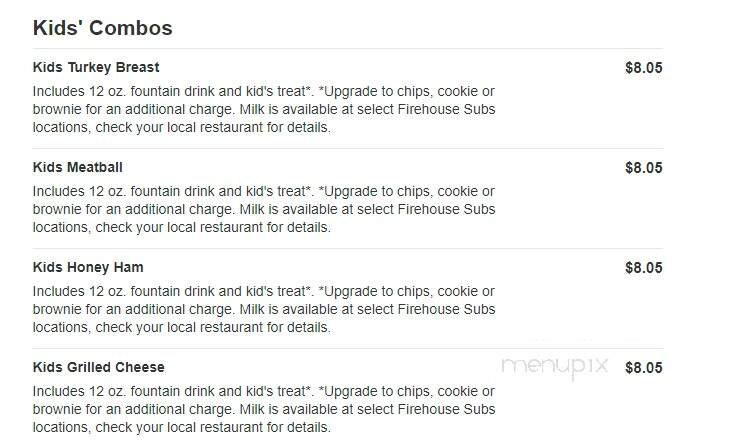Click the Kids Grilled Cheese description text
The height and width of the screenshot is (448, 734).
coord(264,409)
